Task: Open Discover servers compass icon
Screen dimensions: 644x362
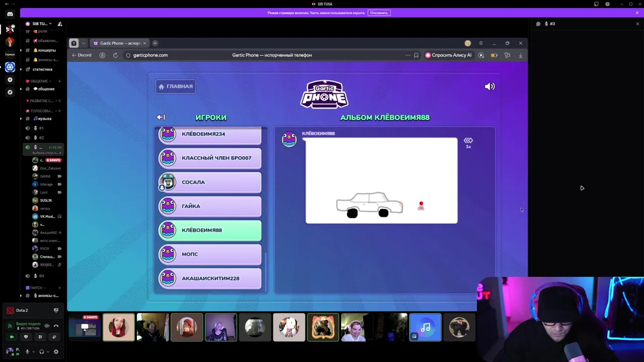Action: (10, 93)
